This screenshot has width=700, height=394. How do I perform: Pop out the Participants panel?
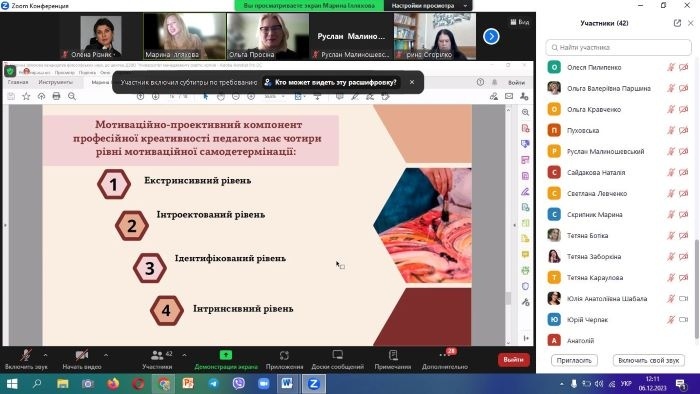(677, 23)
